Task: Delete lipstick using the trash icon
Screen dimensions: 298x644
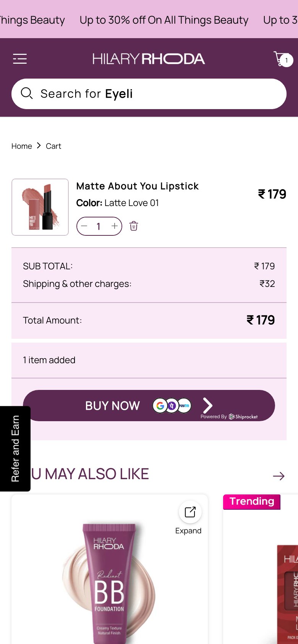Action: [134, 226]
